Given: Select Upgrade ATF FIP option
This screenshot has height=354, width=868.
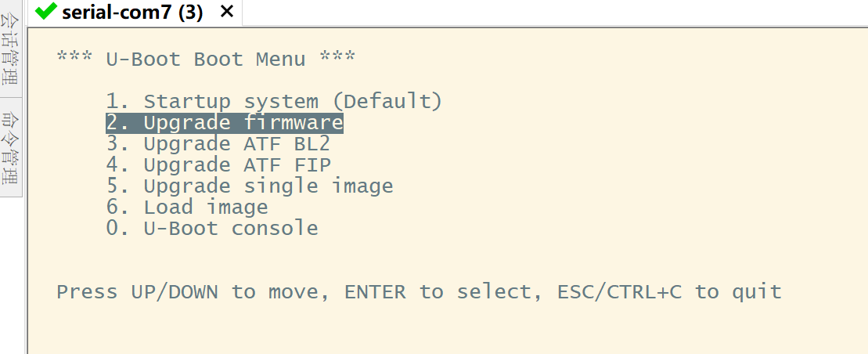Looking at the screenshot, I should [x=218, y=164].
